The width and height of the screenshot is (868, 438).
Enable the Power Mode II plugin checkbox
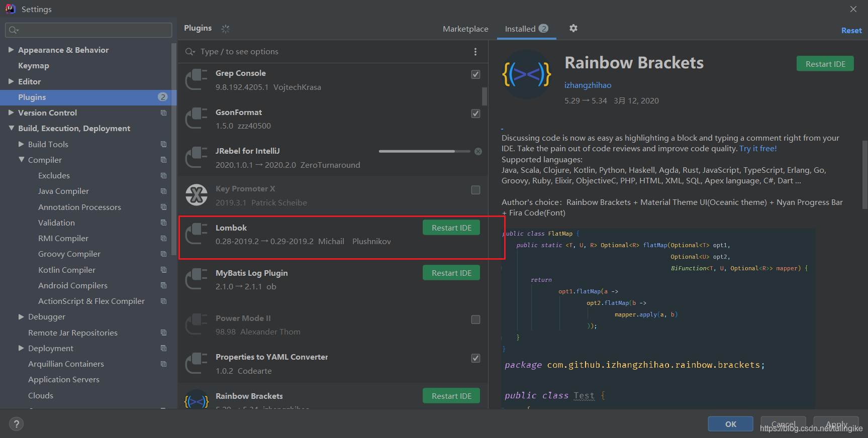[x=475, y=319]
